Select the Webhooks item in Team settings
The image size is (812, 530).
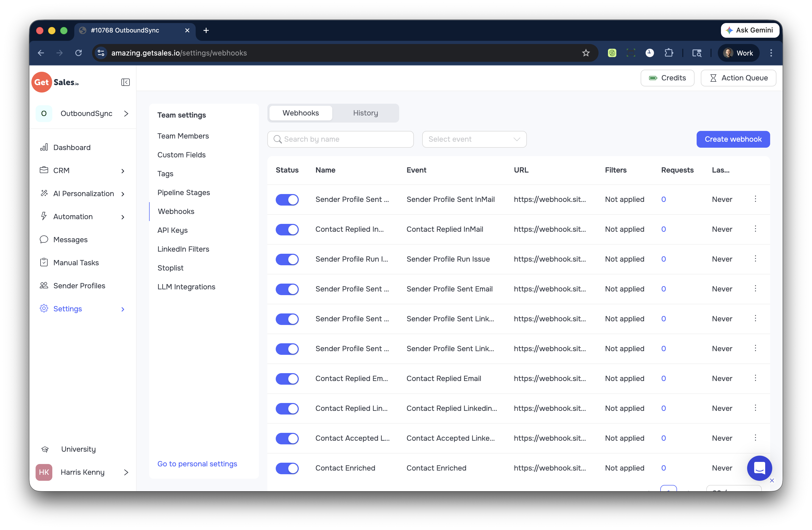(x=176, y=211)
